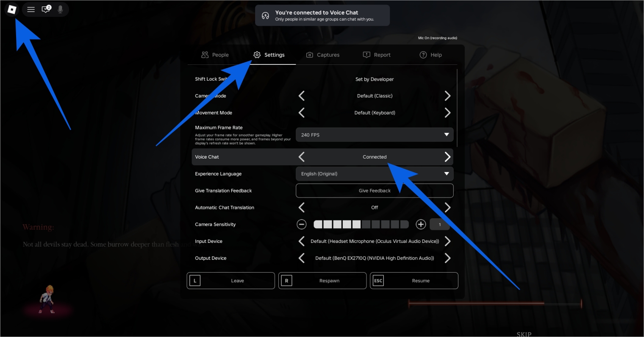The image size is (644, 337).
Task: Click the hamburger menu icon
Action: [x=31, y=9]
